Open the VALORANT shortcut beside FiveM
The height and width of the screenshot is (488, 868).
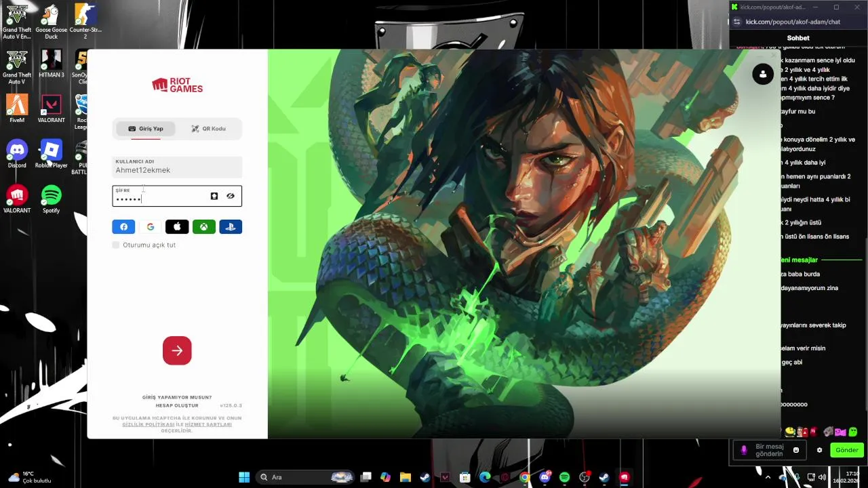click(x=51, y=108)
